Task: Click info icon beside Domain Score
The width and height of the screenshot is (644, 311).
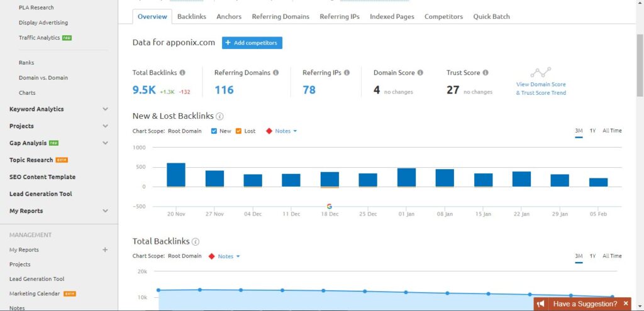Action: click(420, 73)
